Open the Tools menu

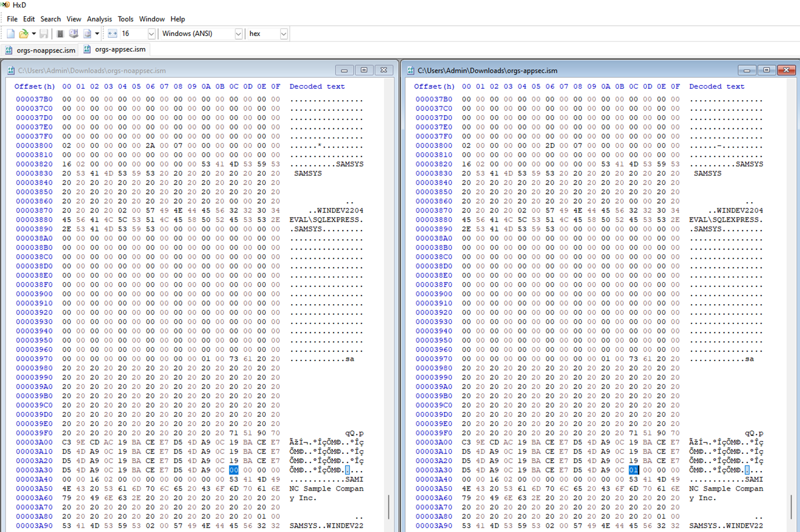(125, 19)
